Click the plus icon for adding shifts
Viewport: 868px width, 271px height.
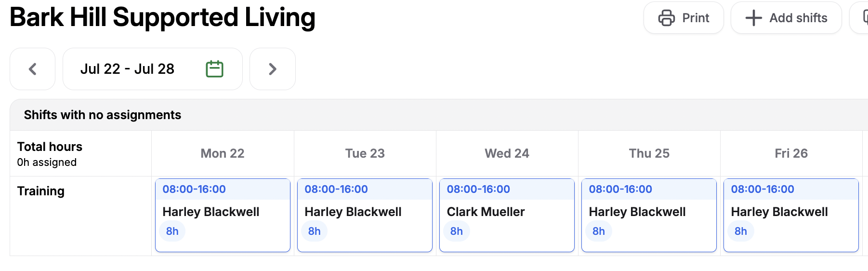[x=753, y=18]
